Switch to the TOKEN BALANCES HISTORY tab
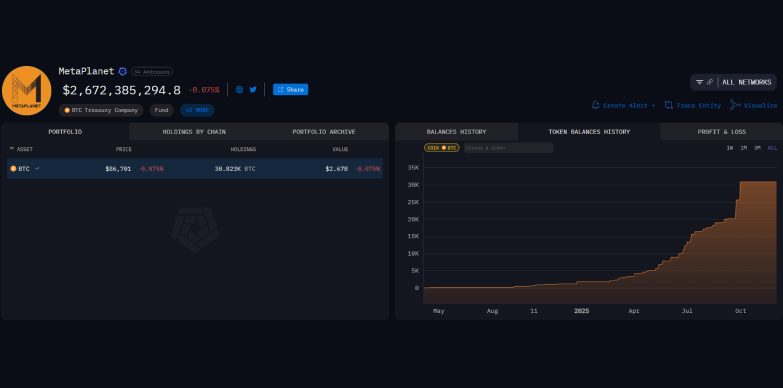This screenshot has height=388, width=783. click(589, 132)
